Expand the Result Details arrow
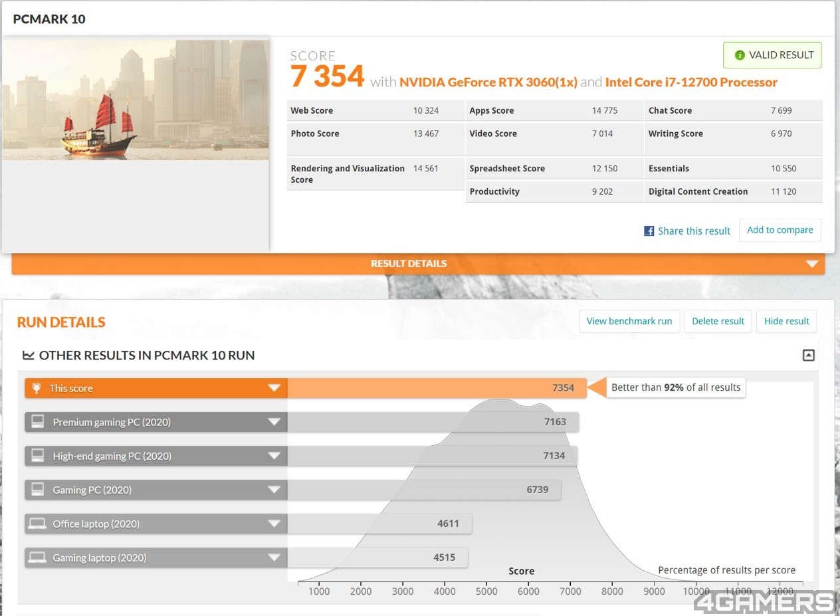This screenshot has height=616, width=840. (x=812, y=264)
